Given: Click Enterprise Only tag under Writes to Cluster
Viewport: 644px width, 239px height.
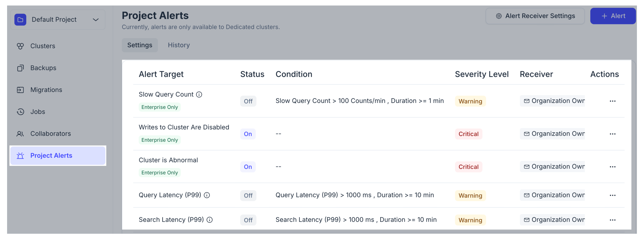Looking at the screenshot, I should point(160,140).
